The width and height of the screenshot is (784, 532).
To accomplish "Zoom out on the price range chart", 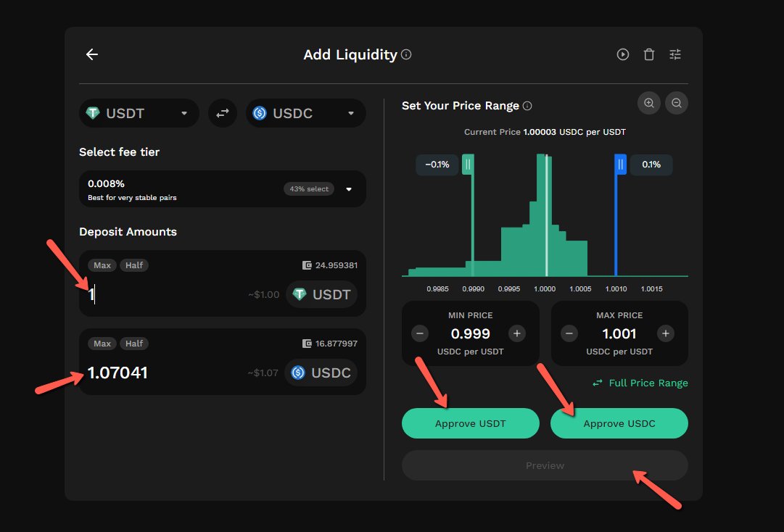I will (677, 103).
